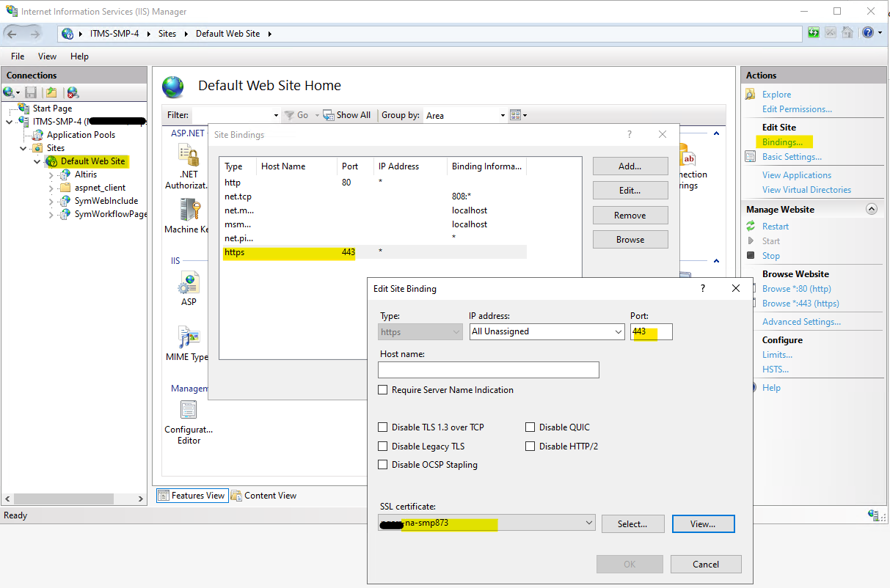
Task: Click the Bindings... link
Action: 782,142
